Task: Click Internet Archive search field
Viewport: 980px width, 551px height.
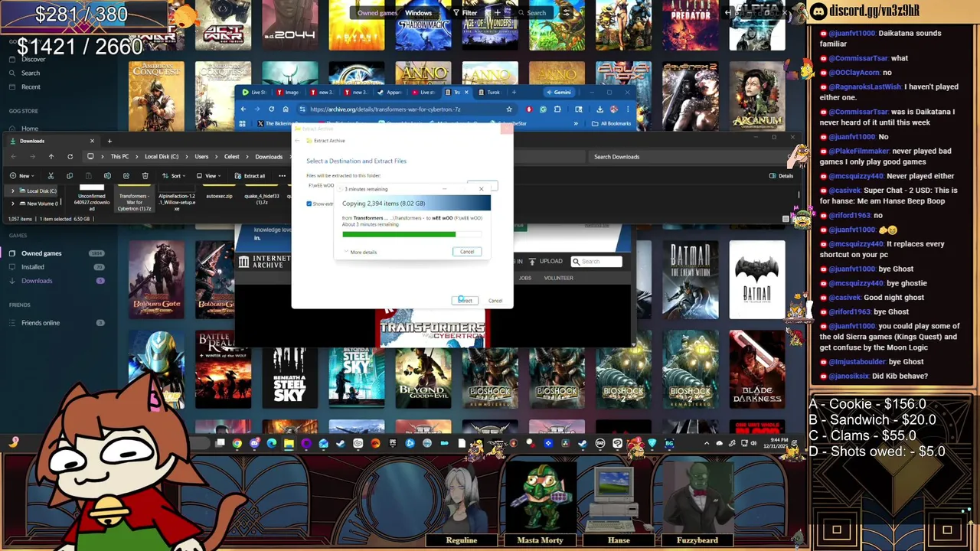Action: 596,262
